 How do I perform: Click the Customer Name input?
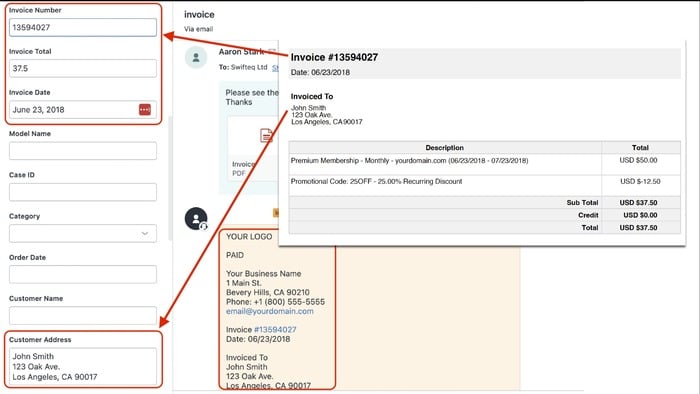coord(83,315)
